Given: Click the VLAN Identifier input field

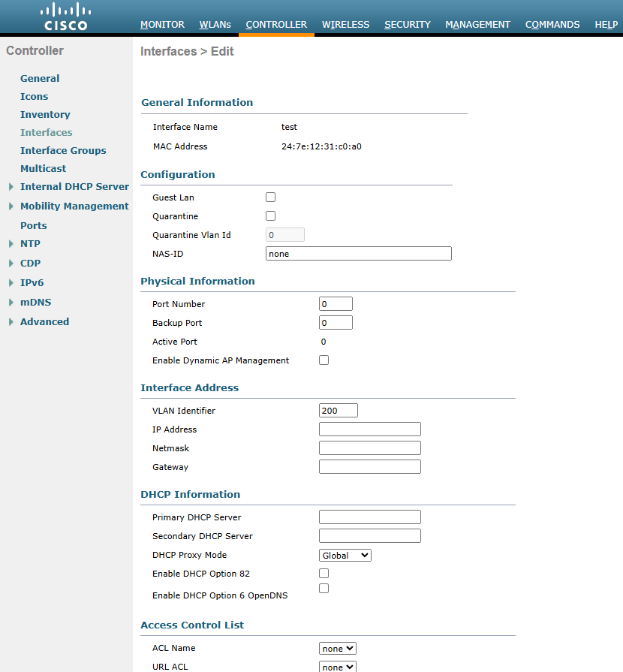Looking at the screenshot, I should click(338, 410).
